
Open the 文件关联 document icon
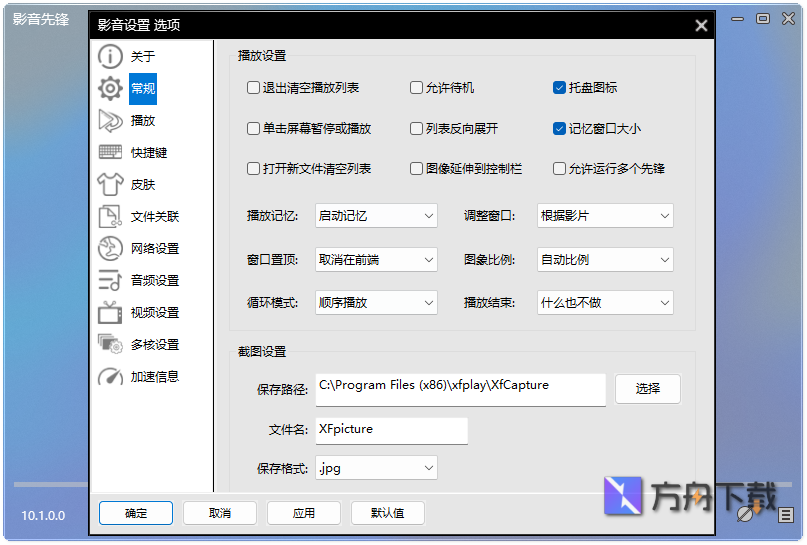pyautogui.click(x=110, y=216)
